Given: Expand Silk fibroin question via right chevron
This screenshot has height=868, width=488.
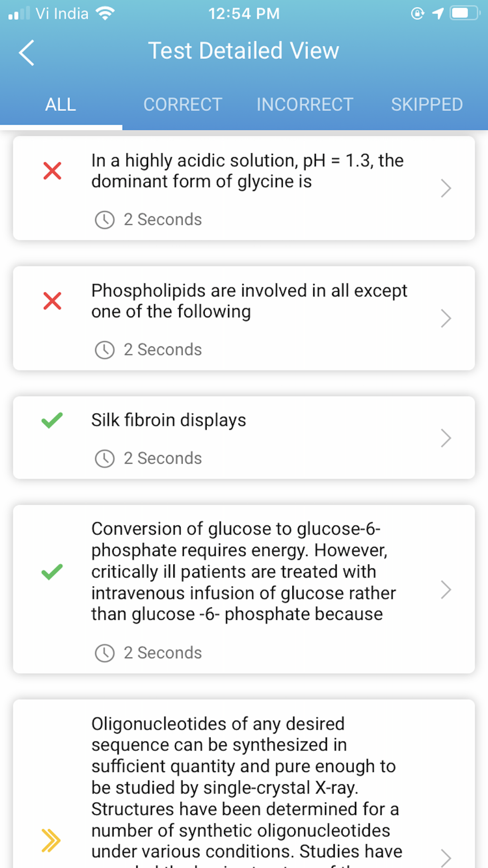Looking at the screenshot, I should click(446, 438).
